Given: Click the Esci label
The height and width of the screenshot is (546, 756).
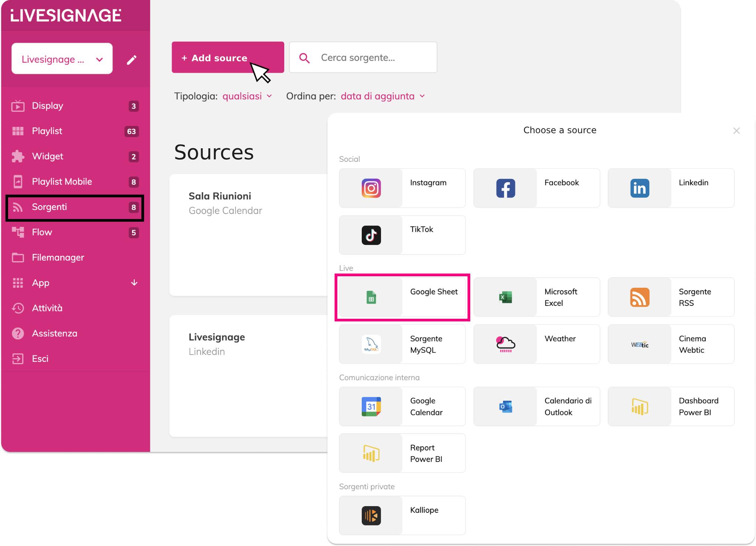Looking at the screenshot, I should pos(40,359).
